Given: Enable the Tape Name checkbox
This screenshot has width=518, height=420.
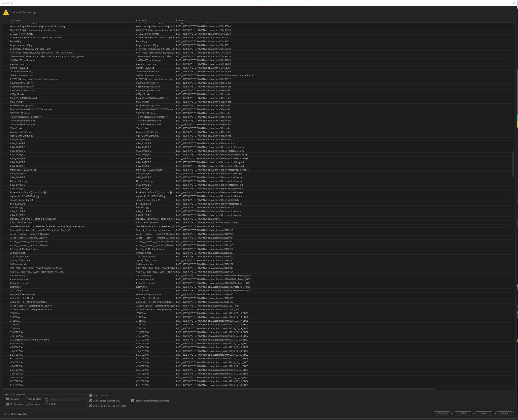Looking at the screenshot, I should pyautogui.click(x=27, y=404).
